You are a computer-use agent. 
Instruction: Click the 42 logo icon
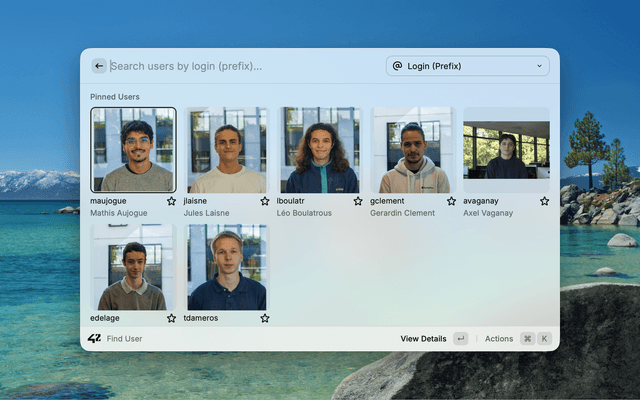coord(94,339)
